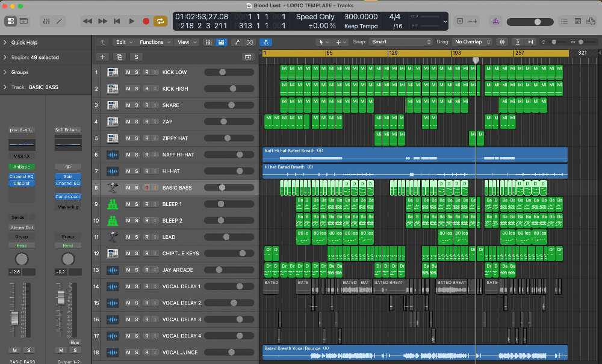Open the LCD display mode chevron

coord(445,22)
